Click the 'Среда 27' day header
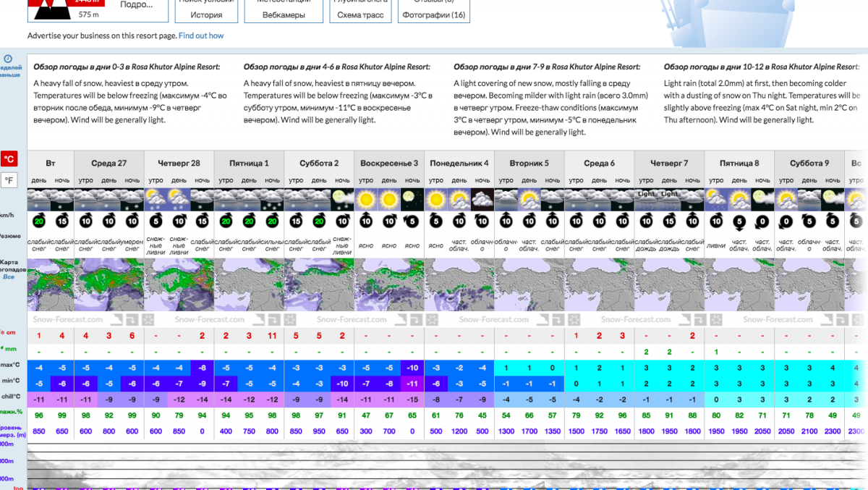The width and height of the screenshot is (868, 490). (109, 163)
